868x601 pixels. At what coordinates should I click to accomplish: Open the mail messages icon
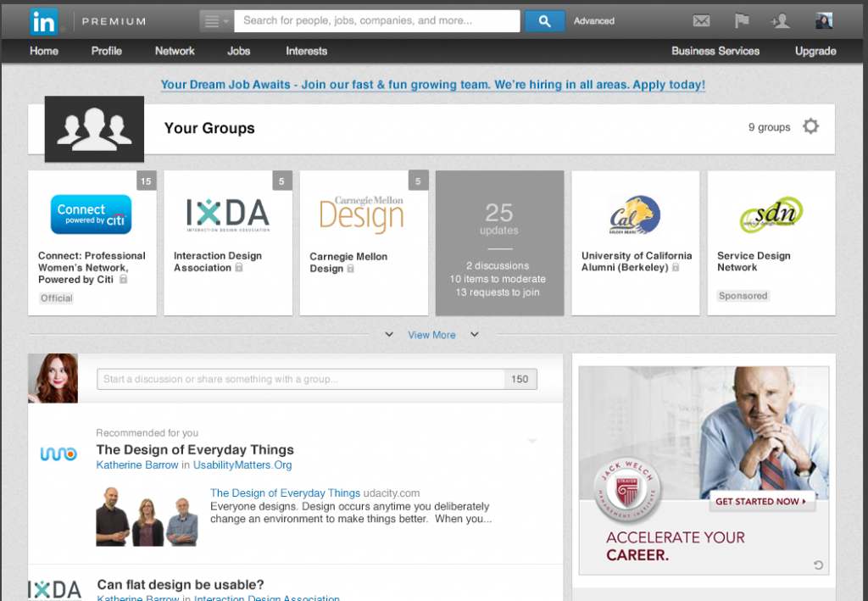pyautogui.click(x=701, y=21)
